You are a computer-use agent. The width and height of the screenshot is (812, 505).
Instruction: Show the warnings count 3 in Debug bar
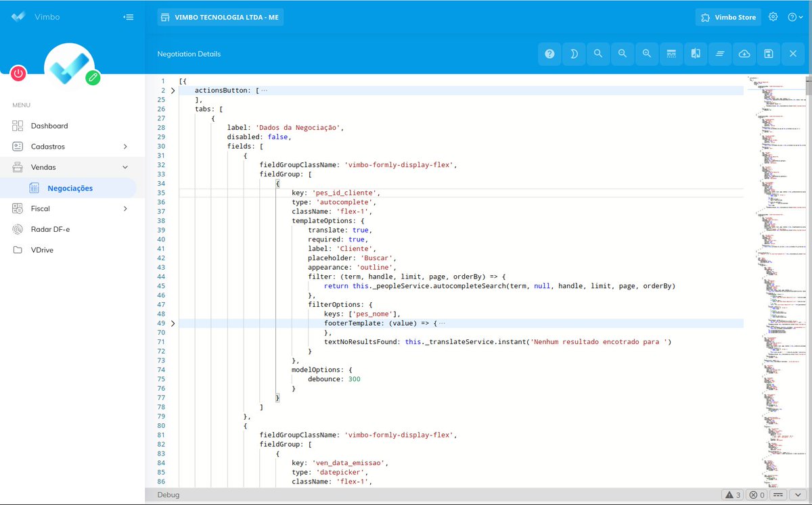pyautogui.click(x=732, y=495)
